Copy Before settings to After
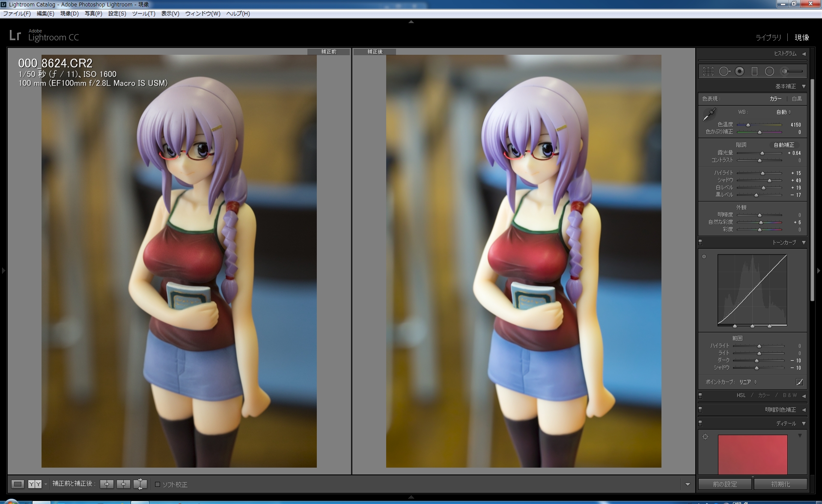This screenshot has width=822, height=504. [107, 484]
